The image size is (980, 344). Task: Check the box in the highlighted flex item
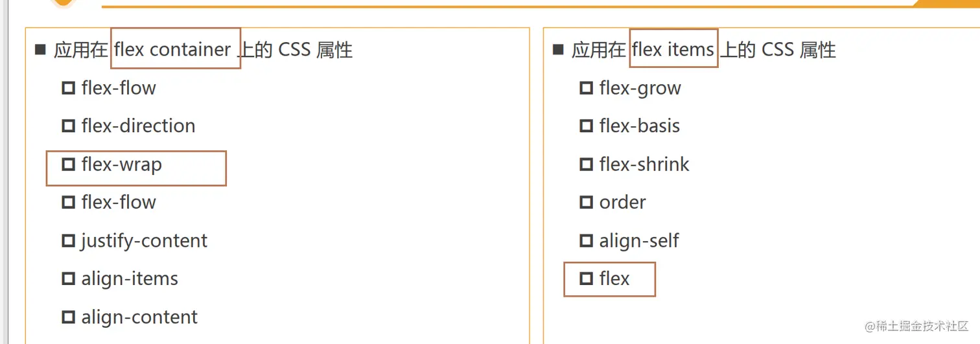586,279
